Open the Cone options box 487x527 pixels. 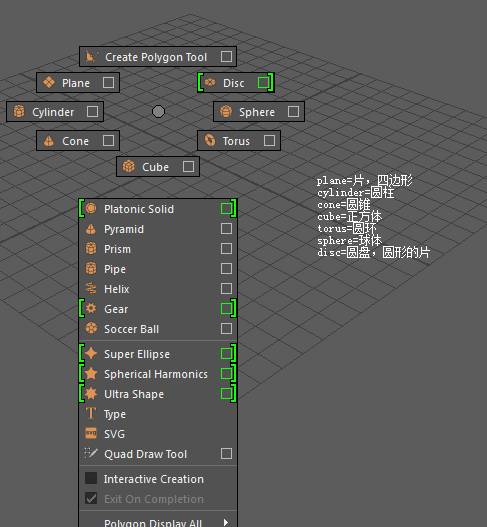click(x=108, y=140)
